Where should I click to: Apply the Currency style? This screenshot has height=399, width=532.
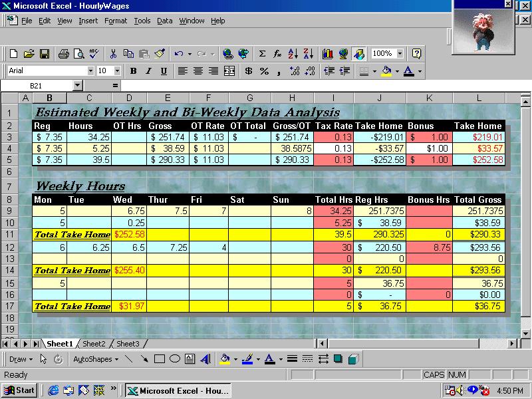(248, 71)
